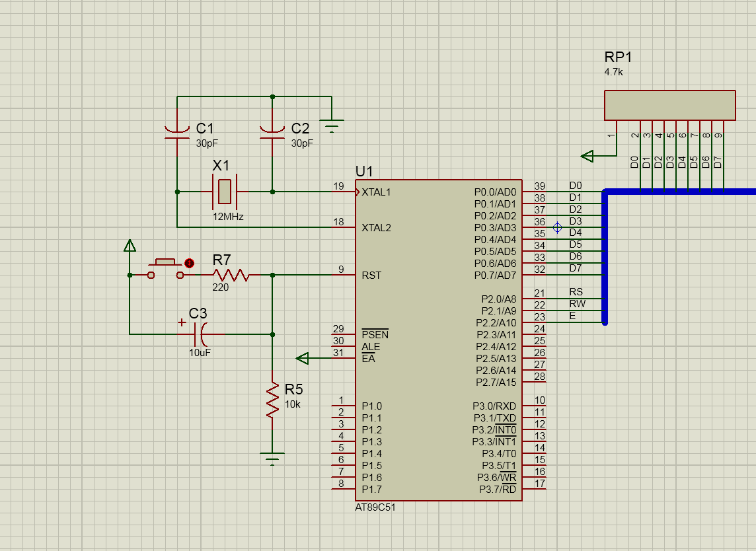Click the D7 net label beside pin 32
756x551 pixels.
pos(575,268)
